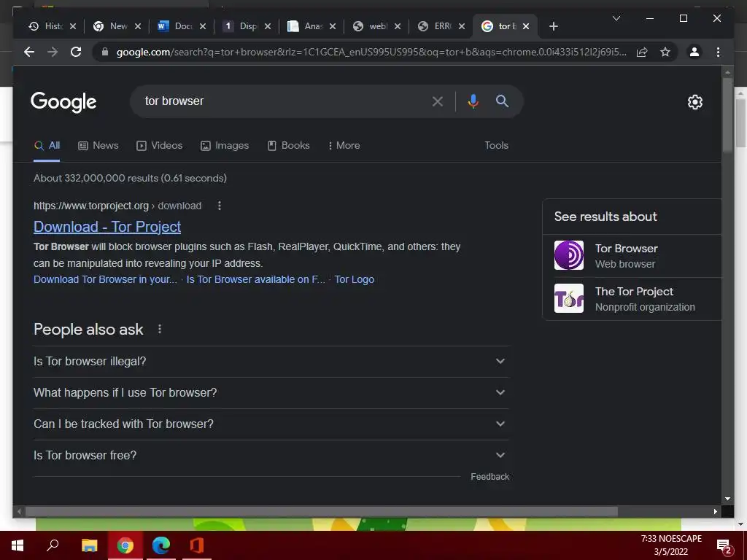Click the page's vertical scrollbar thumb
Viewport: 747px width, 560px height.
[x=727, y=115]
